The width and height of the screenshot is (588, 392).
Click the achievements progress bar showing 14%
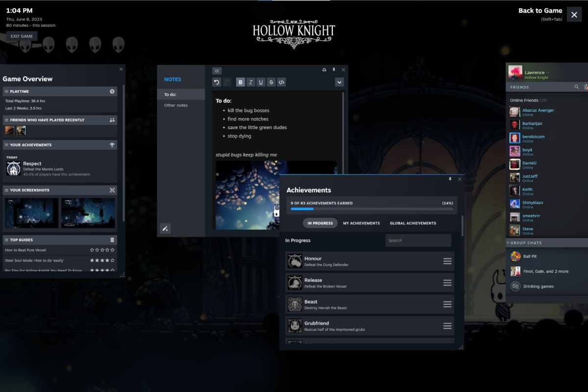click(x=371, y=209)
